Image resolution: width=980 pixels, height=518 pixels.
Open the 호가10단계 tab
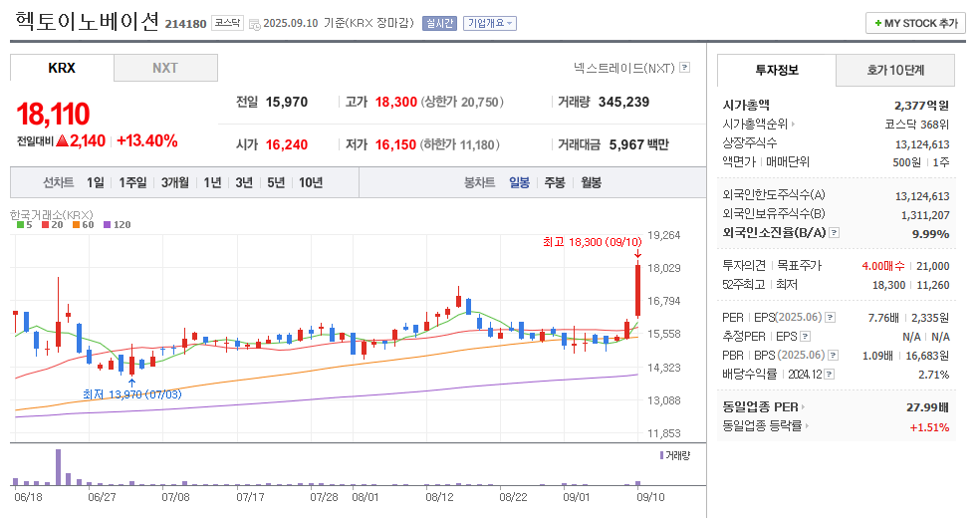pos(895,70)
